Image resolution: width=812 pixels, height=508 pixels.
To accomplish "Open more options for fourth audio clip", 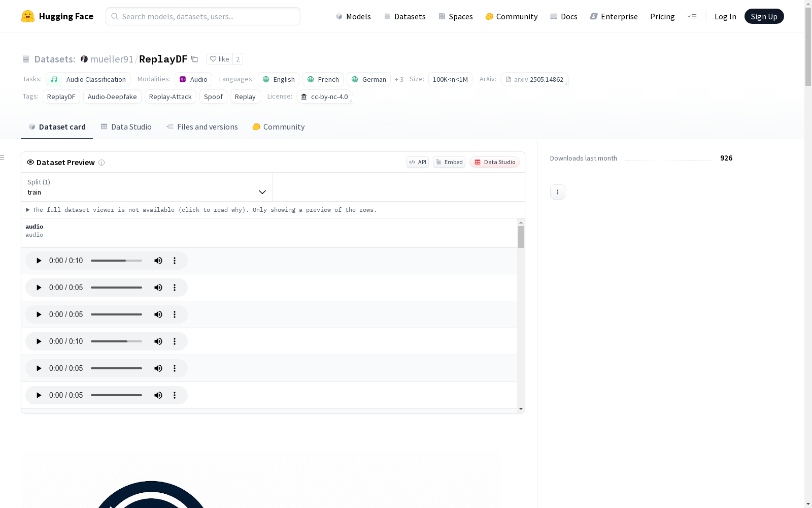I will [175, 341].
